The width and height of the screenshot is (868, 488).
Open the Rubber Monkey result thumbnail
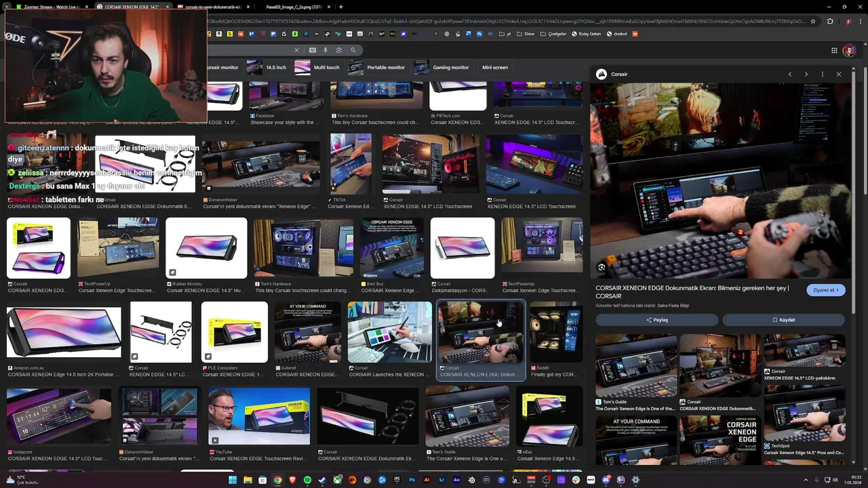tap(206, 248)
